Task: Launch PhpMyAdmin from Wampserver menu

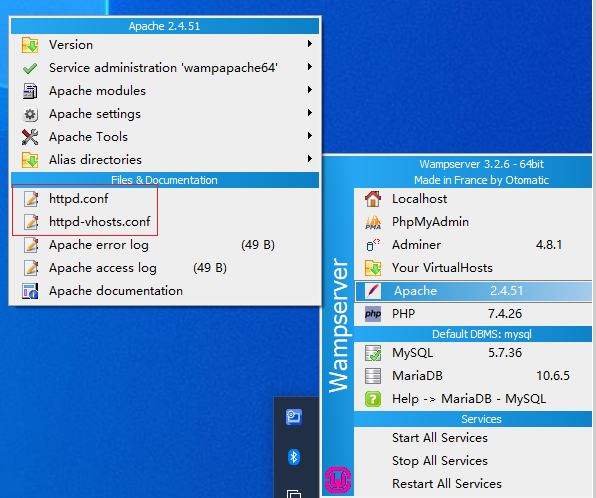Action: click(473, 222)
